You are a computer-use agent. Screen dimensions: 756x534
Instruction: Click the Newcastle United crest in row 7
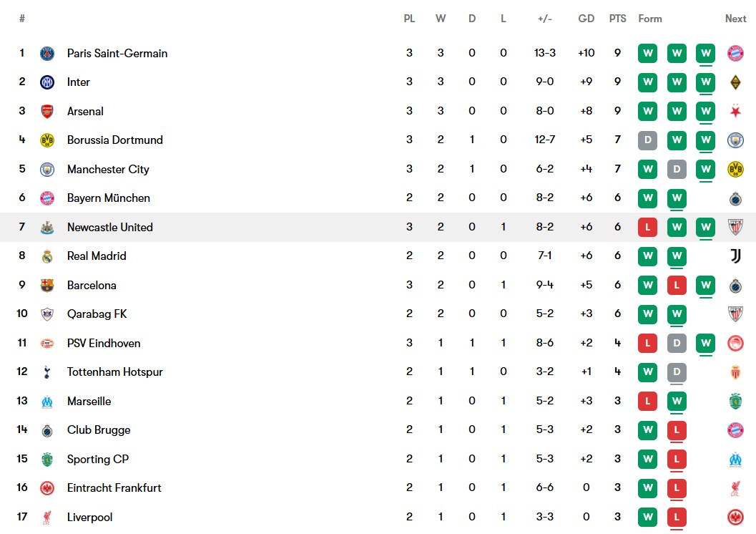(x=47, y=227)
